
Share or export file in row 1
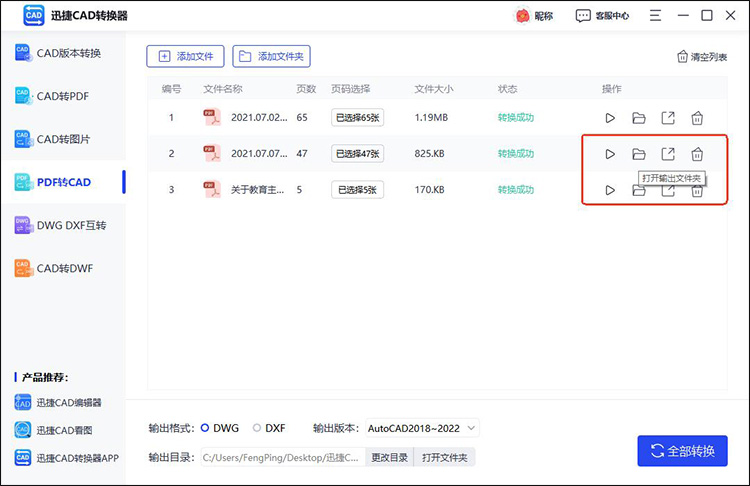[668, 118]
